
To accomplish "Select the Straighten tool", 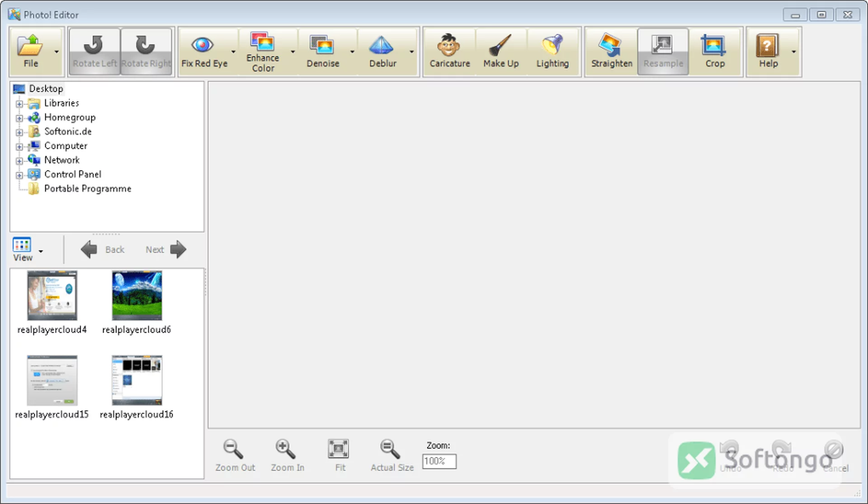I will [x=612, y=51].
